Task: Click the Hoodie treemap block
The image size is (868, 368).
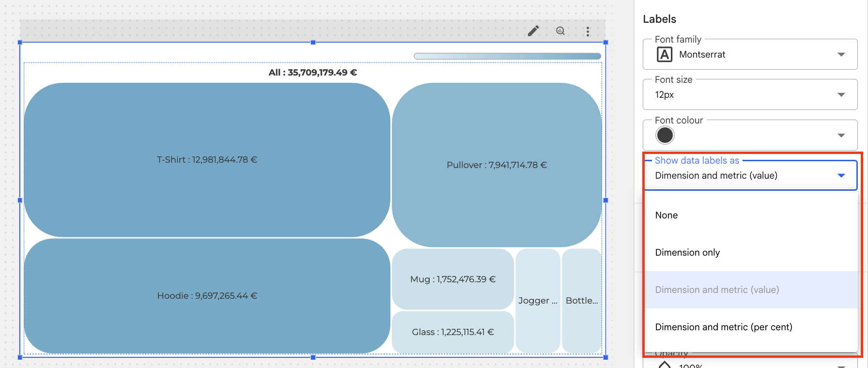Action: tap(207, 296)
